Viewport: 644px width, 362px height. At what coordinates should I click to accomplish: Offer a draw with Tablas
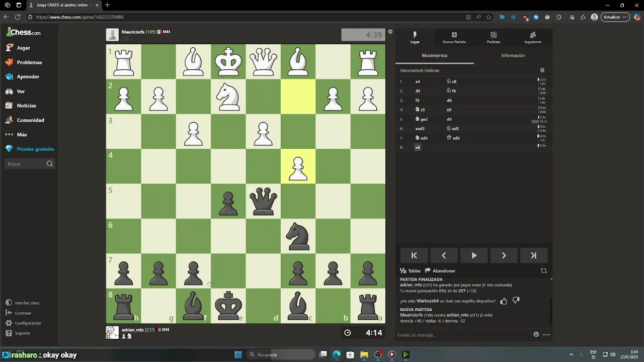[411, 271]
